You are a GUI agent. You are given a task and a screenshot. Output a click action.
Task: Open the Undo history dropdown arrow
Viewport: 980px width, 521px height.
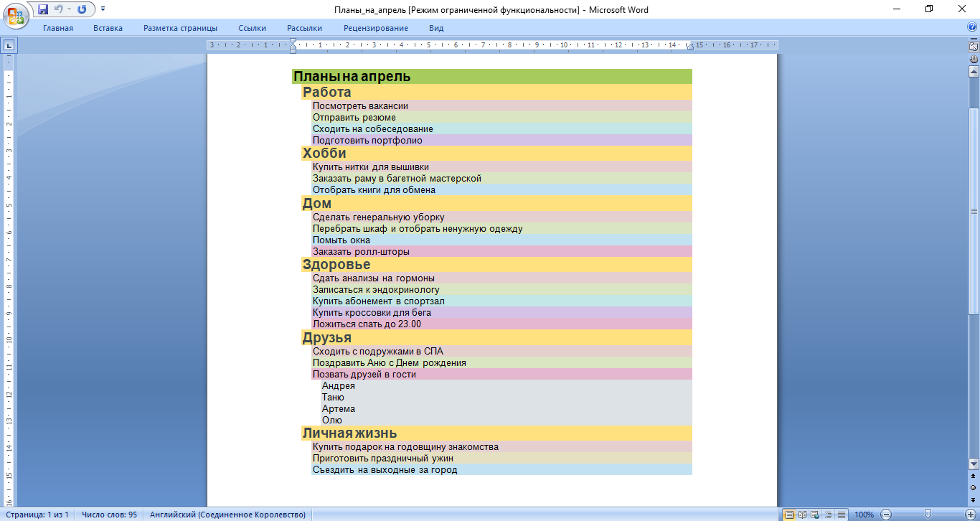69,9
